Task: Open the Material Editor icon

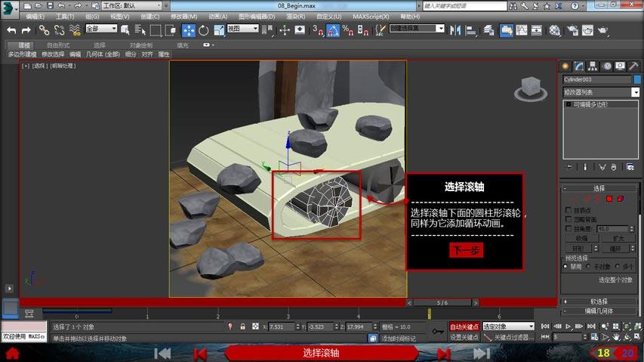Action: pyautogui.click(x=555, y=30)
